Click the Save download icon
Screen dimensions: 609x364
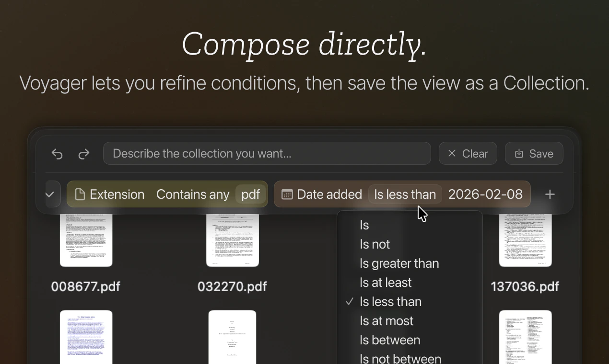pyautogui.click(x=519, y=154)
